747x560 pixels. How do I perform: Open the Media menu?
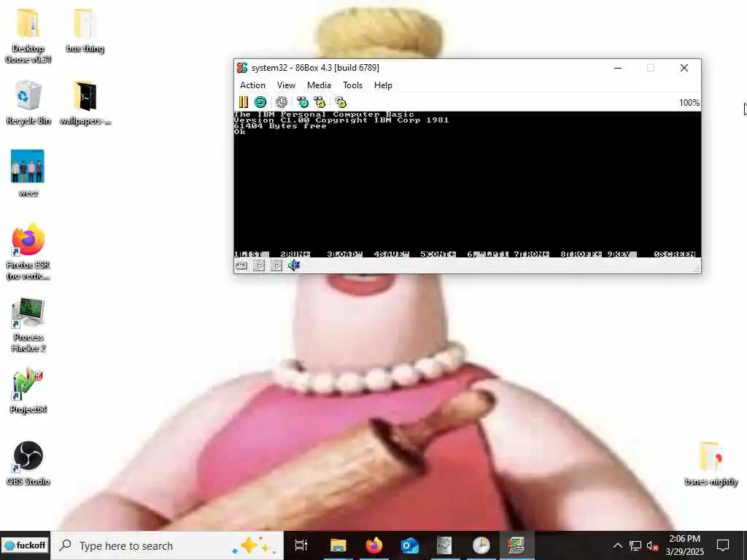coord(319,85)
